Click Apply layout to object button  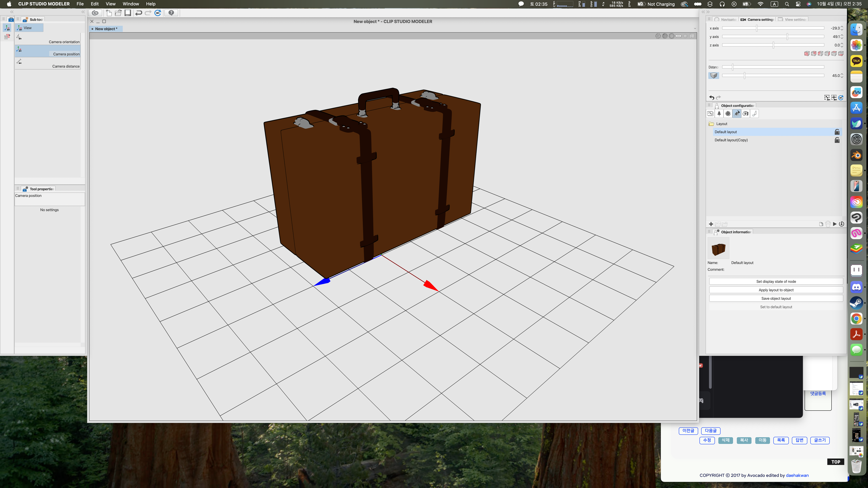point(776,290)
